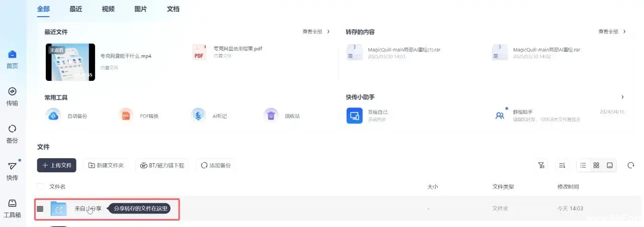Tick the select-all checkbox beside 文件名
This screenshot has height=227, width=644.
point(40,187)
